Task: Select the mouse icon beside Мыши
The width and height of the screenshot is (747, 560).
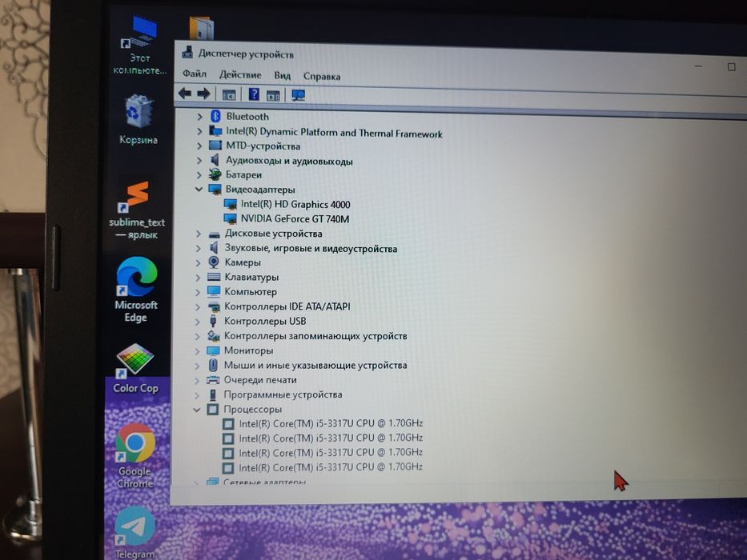Action: coord(213,366)
